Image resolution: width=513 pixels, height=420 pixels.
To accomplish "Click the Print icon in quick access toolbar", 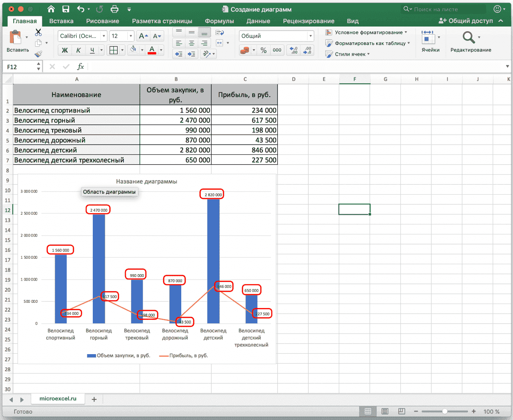I will 115,9.
